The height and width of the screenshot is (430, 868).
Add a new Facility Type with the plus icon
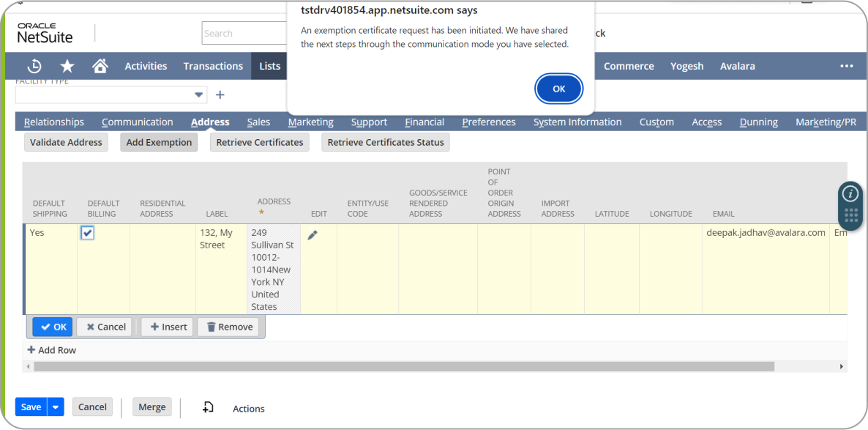coord(220,94)
